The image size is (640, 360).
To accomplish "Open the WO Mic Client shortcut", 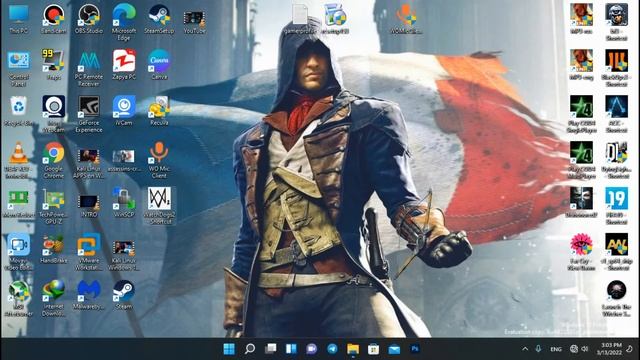I will pos(159,160).
